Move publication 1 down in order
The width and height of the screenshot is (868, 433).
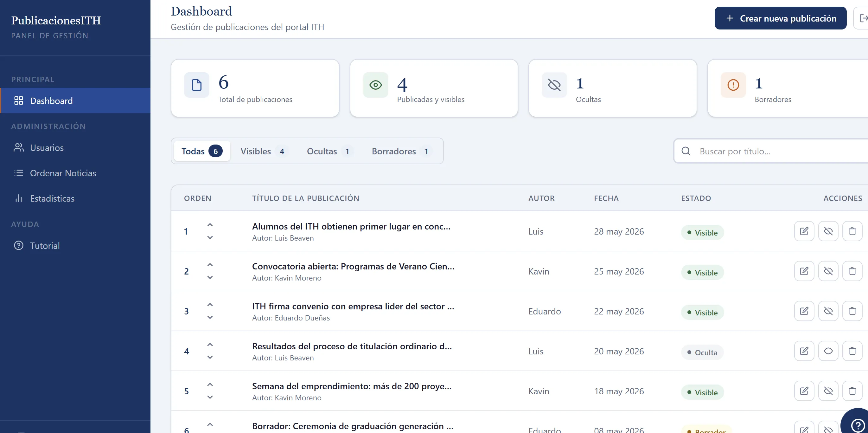(x=210, y=237)
